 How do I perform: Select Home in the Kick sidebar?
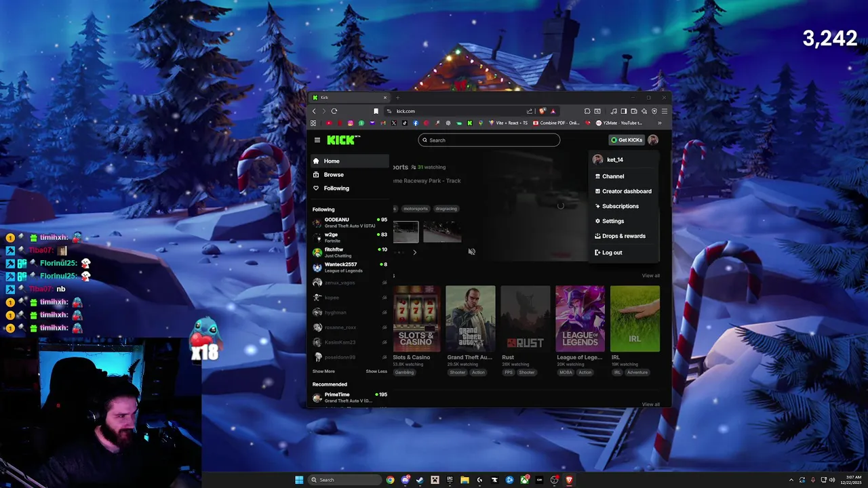point(349,161)
